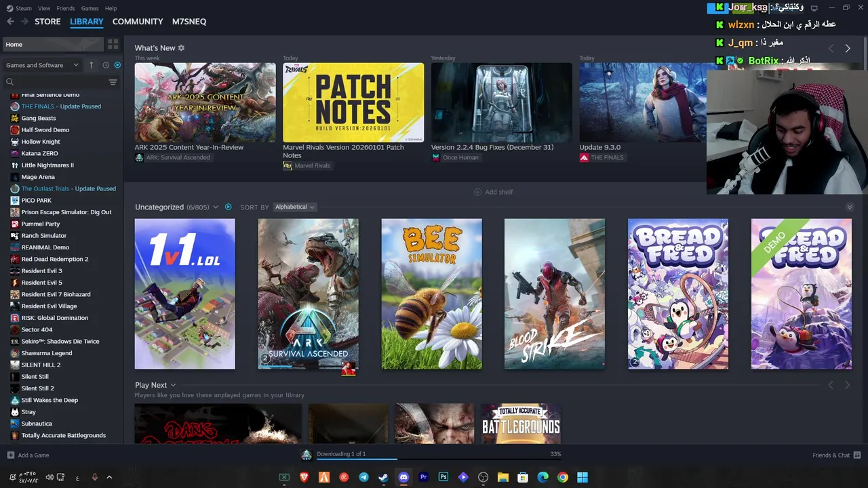Open Premiere Pro from the taskbar
868x488 pixels.
(423, 477)
